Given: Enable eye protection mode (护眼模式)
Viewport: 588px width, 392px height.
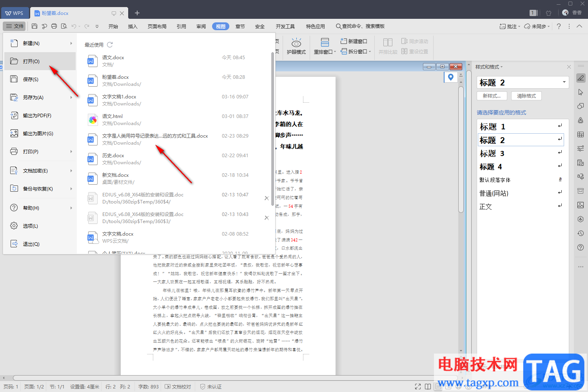Looking at the screenshot, I should pyautogui.click(x=296, y=46).
